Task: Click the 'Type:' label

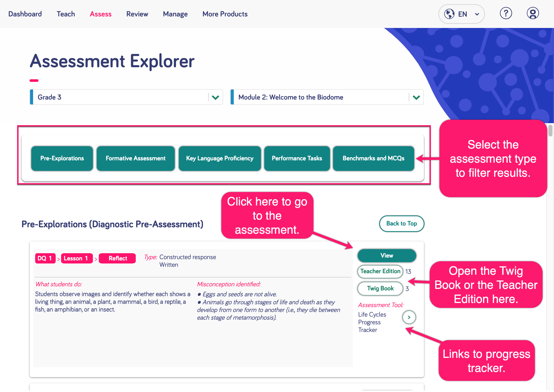Action: pyautogui.click(x=151, y=257)
